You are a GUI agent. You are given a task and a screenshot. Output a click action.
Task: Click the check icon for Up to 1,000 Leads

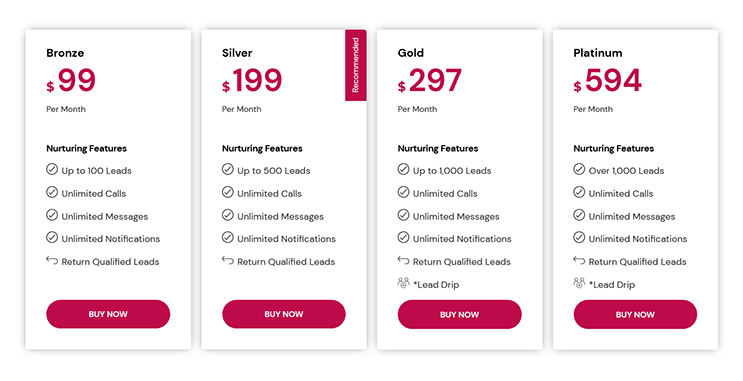click(x=403, y=169)
